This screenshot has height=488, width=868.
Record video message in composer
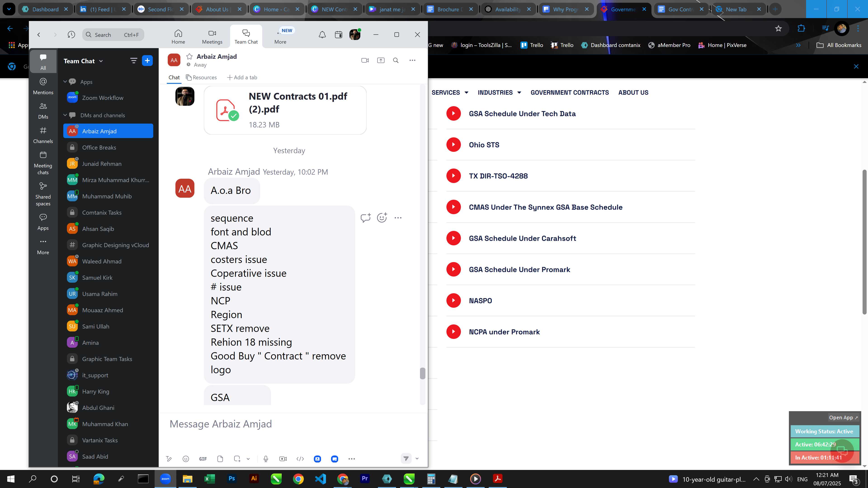point(283,459)
